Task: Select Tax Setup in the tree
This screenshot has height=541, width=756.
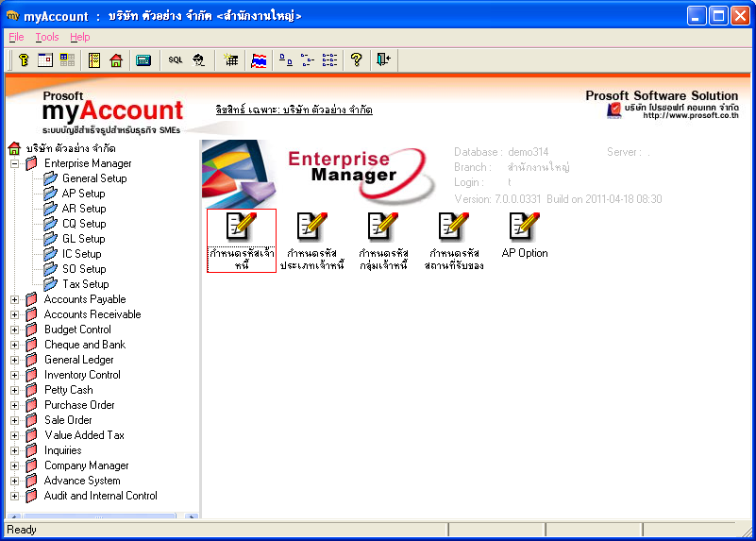Action: click(x=85, y=284)
